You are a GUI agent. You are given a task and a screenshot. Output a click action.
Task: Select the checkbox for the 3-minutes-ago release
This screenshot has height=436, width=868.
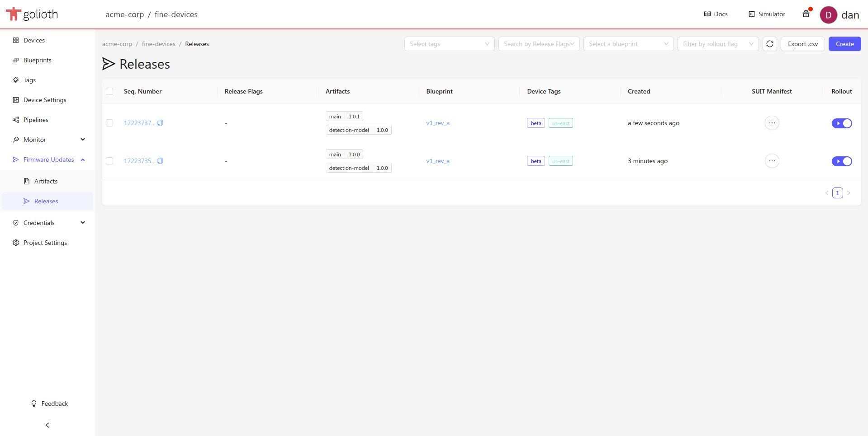tap(110, 161)
